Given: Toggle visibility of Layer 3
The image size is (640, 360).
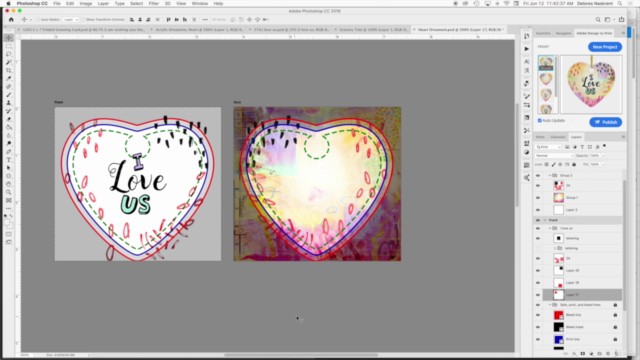Looking at the screenshot, I should click(x=538, y=210).
